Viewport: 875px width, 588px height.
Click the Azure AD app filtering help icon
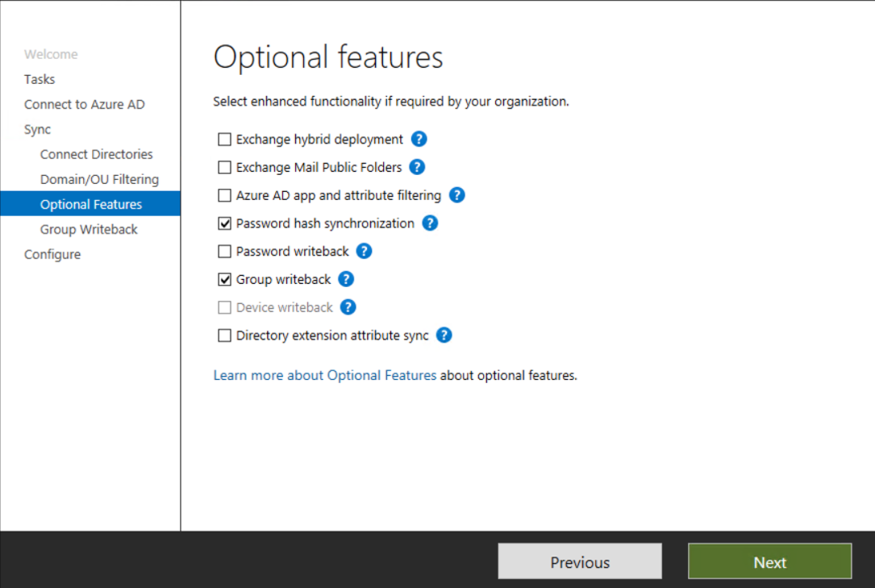456,195
